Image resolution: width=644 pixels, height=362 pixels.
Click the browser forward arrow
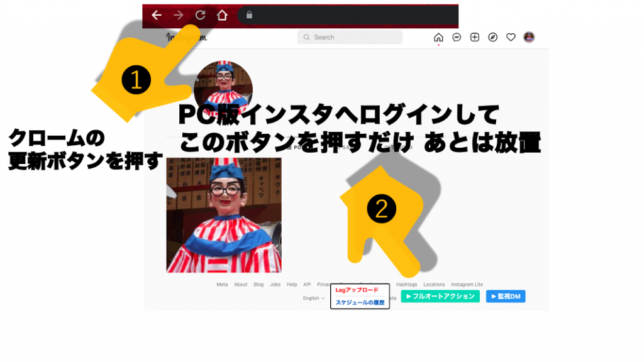[178, 15]
